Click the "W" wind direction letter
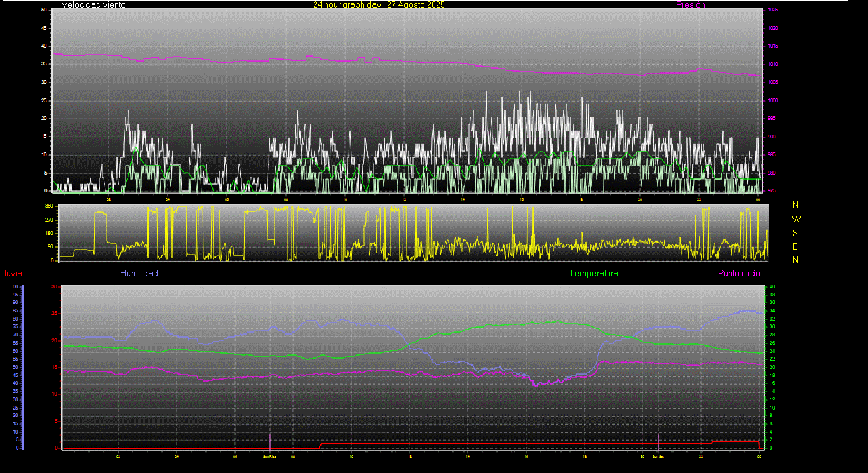 (796, 218)
